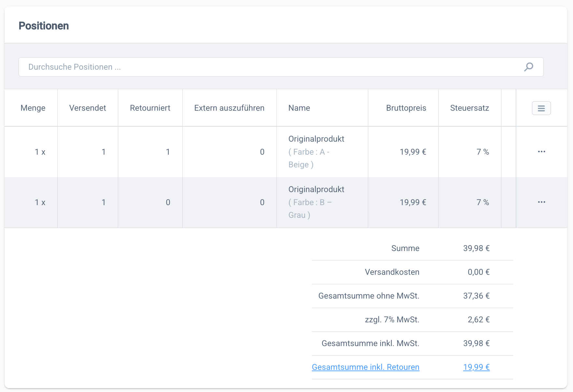Sort by the Bruttopreis column header
The image size is (573, 392).
pos(406,108)
